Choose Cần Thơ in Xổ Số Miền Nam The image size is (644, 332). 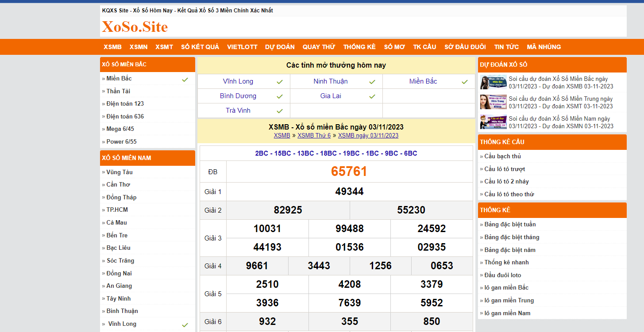coord(118,184)
